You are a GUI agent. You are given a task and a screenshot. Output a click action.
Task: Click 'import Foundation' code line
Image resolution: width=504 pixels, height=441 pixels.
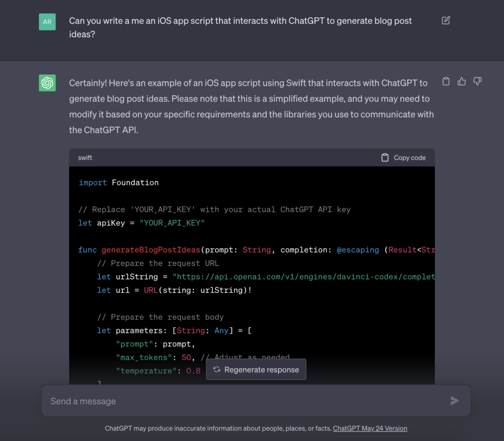[x=119, y=182]
